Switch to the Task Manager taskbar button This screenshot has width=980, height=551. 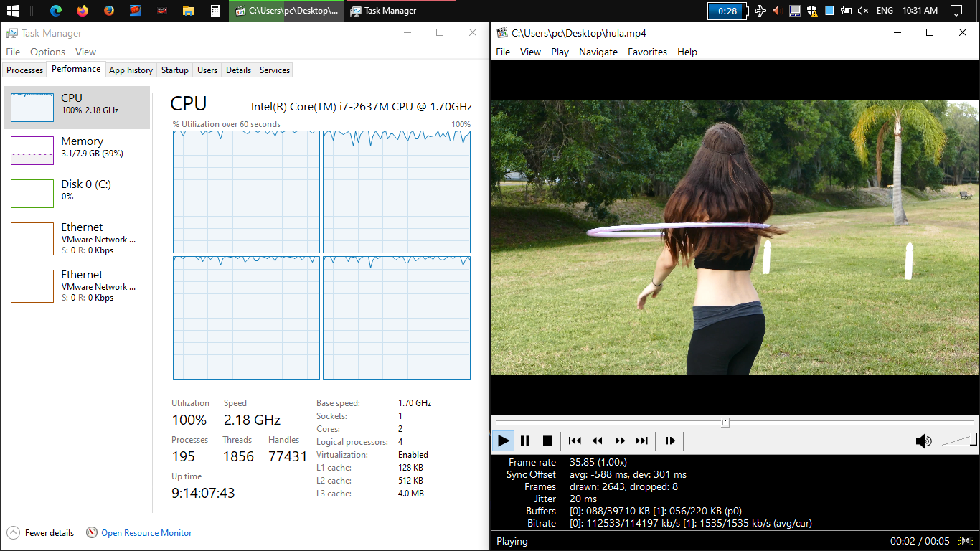(401, 11)
